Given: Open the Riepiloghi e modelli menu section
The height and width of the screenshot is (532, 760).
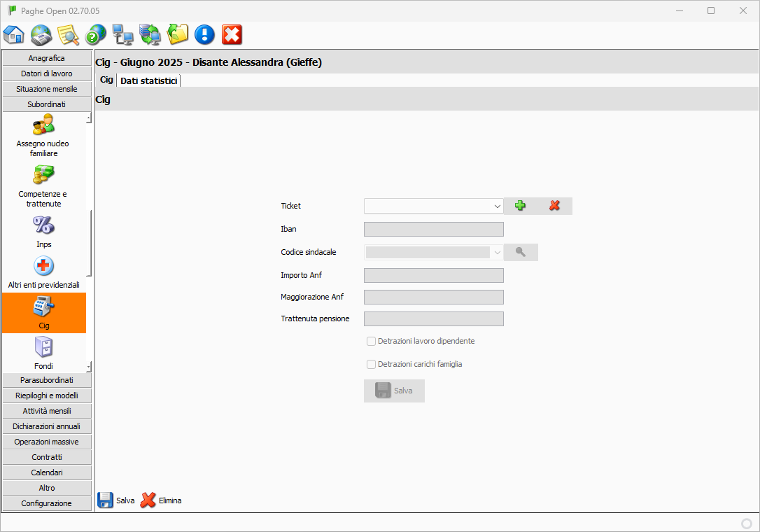Looking at the screenshot, I should pyautogui.click(x=47, y=395).
